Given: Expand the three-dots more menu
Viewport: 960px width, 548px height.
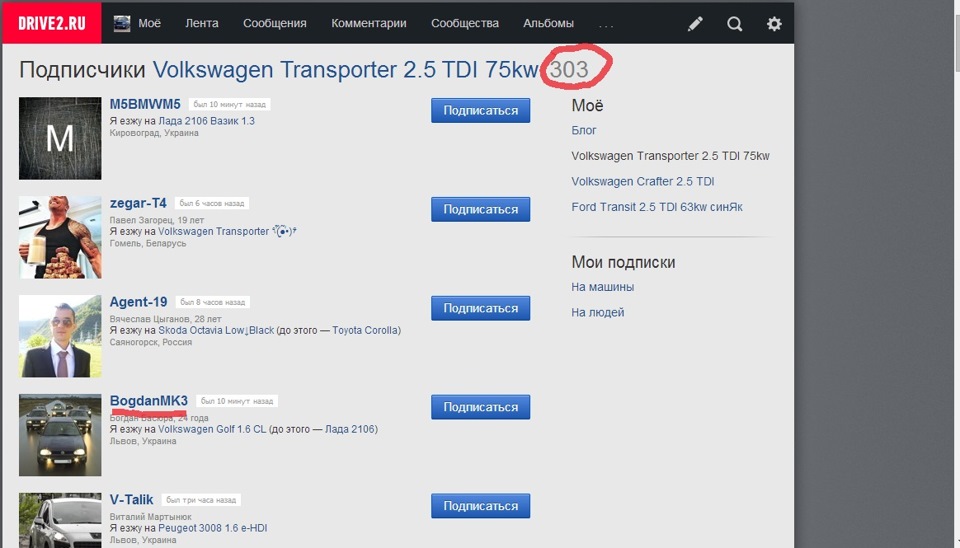Looking at the screenshot, I should [x=606, y=26].
